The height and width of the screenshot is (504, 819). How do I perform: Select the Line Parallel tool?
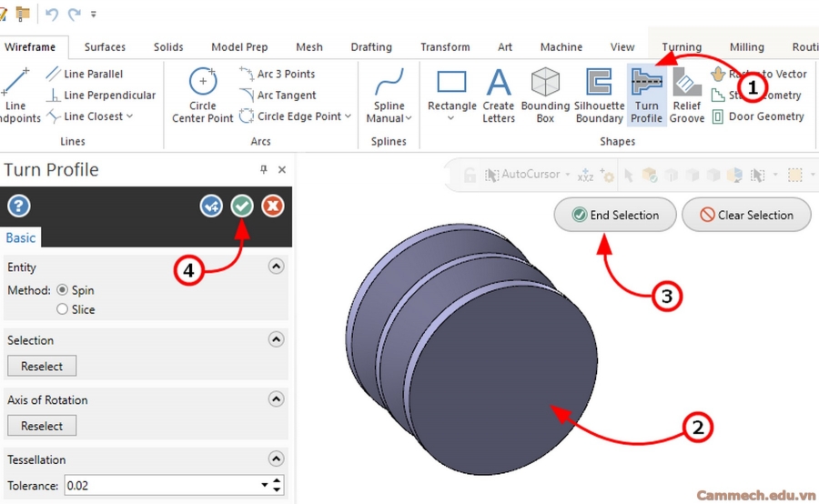tap(84, 74)
